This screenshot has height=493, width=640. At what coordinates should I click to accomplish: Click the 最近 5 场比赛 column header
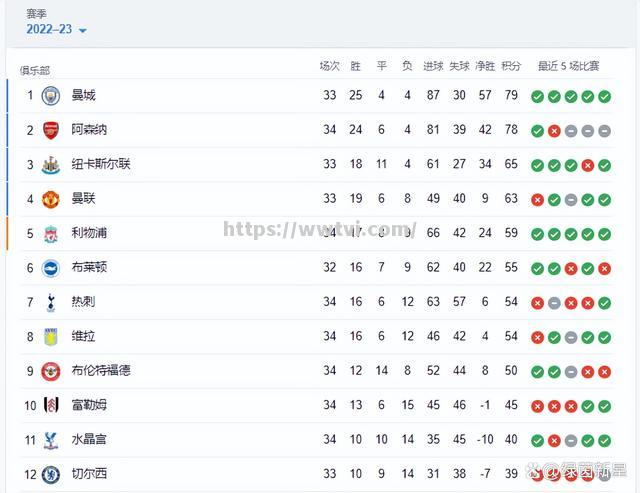(x=568, y=66)
